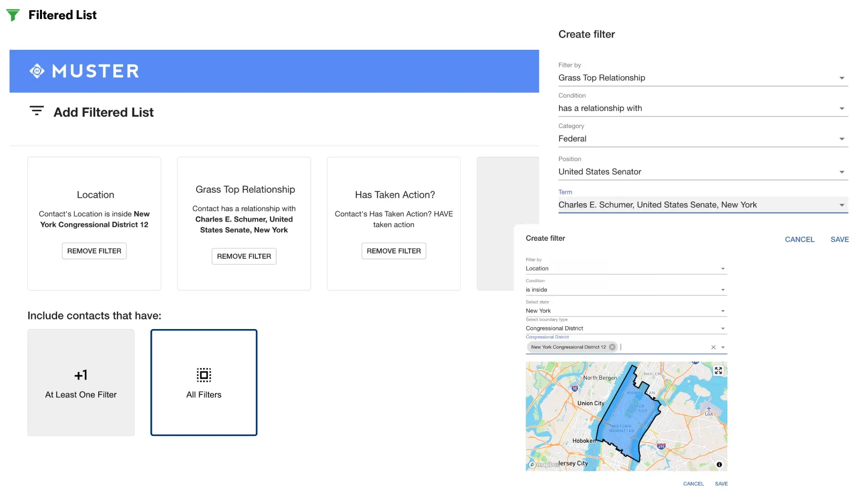Open the Federal Category dropdown
868x497 pixels.
703,139
